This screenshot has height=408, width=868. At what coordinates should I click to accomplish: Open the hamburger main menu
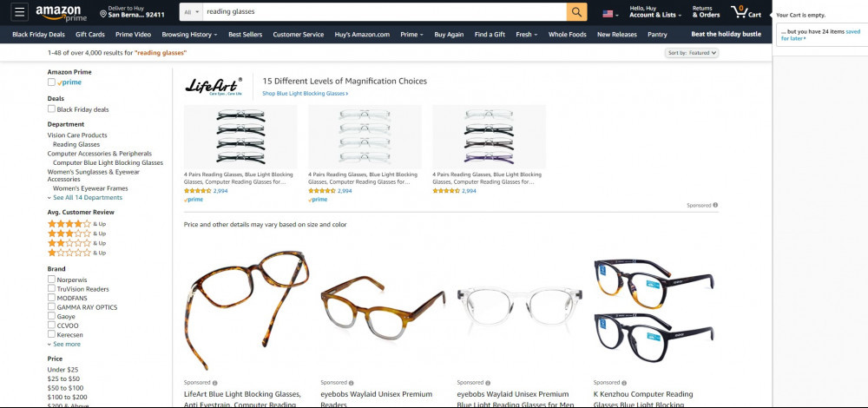coord(19,12)
